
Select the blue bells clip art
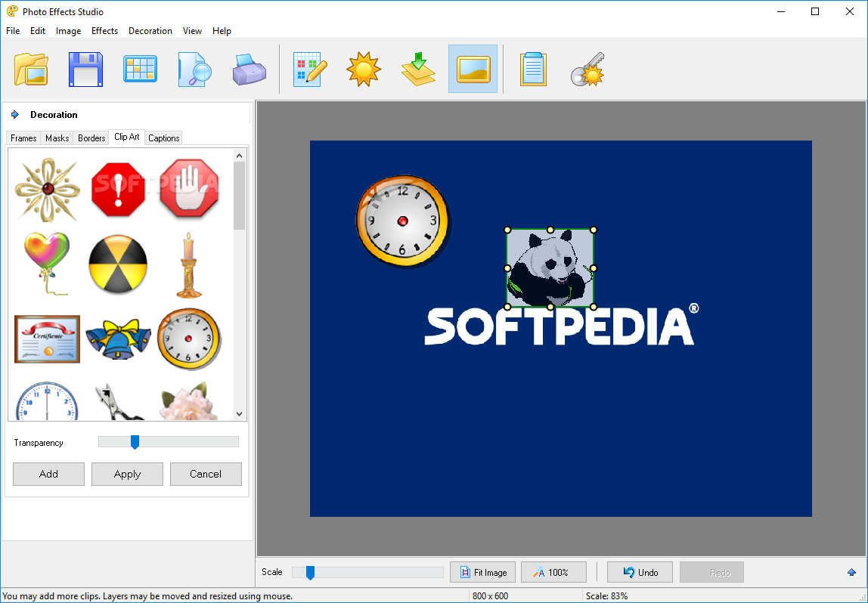tap(118, 339)
